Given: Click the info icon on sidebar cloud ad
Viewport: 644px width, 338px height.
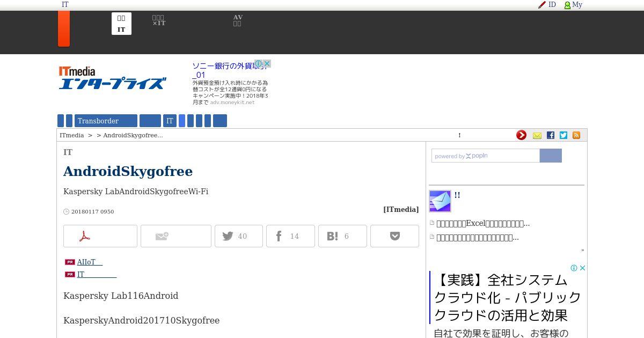Looking at the screenshot, I should pyautogui.click(x=574, y=268).
